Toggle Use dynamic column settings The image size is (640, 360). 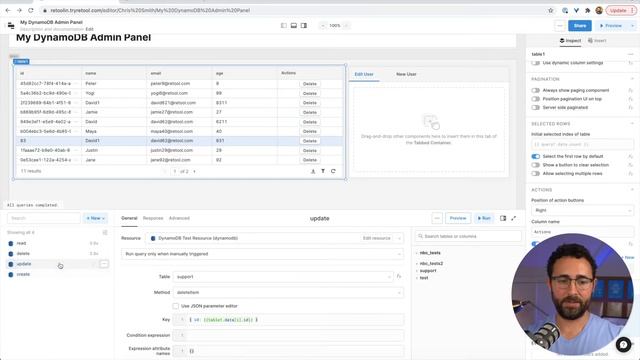(536, 63)
